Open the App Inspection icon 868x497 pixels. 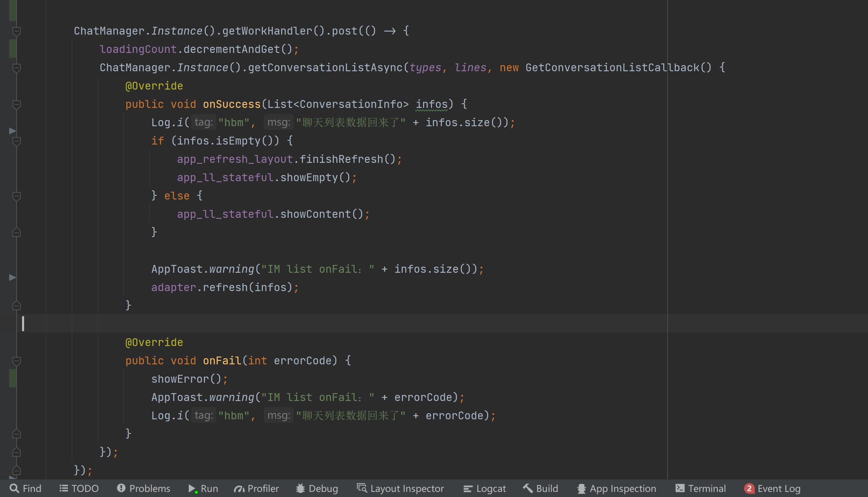pyautogui.click(x=582, y=488)
